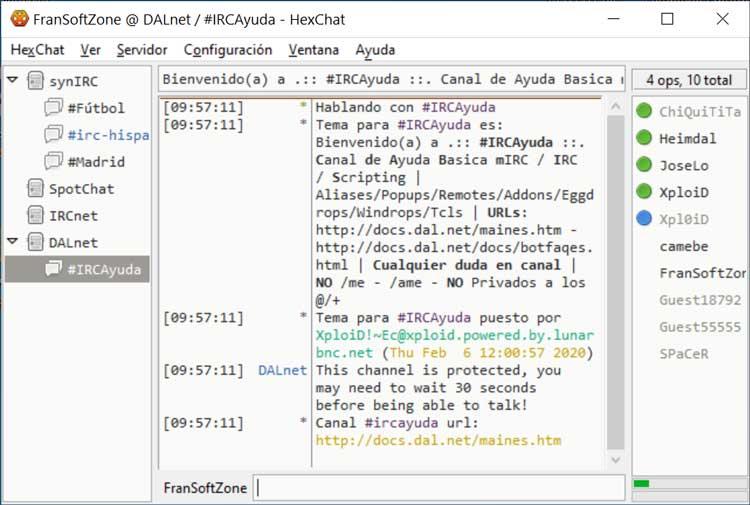The width and height of the screenshot is (750, 505).
Task: Click the FranSoftZone nickname button
Action: [205, 488]
